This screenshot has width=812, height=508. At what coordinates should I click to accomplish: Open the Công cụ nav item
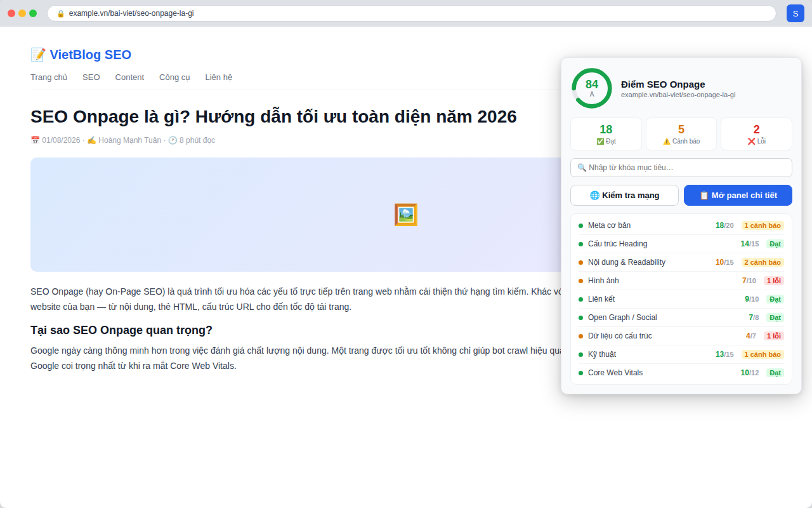pyautogui.click(x=174, y=77)
